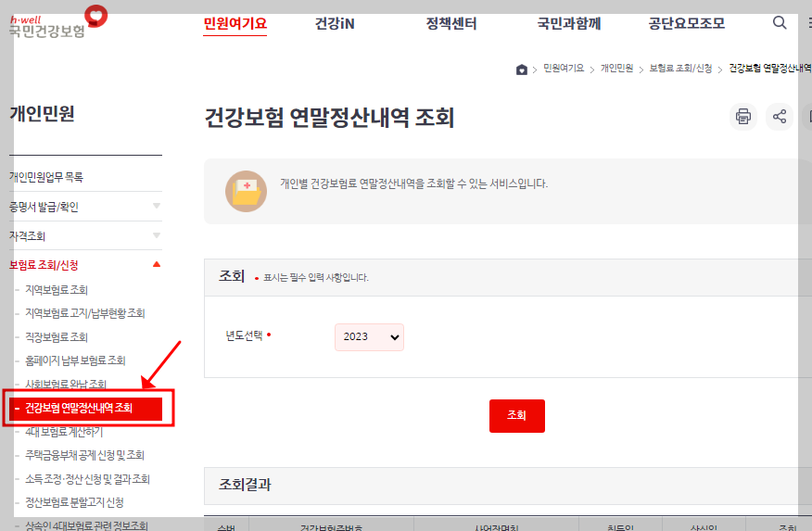Click the 년도선택 field label
Image resolution: width=812 pixels, height=531 pixels.
coord(244,335)
